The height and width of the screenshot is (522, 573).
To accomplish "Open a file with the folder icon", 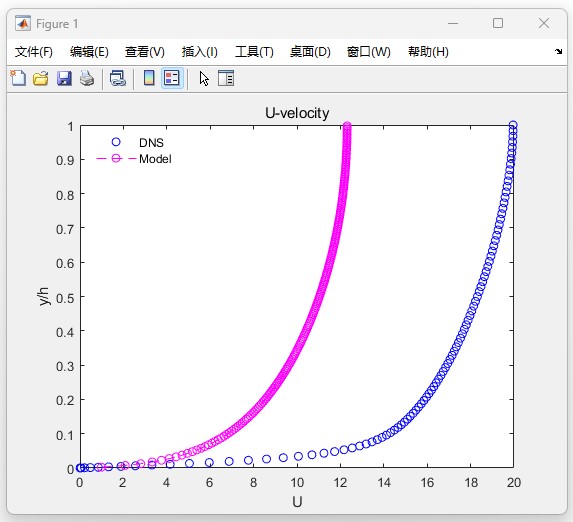I will tap(41, 79).
